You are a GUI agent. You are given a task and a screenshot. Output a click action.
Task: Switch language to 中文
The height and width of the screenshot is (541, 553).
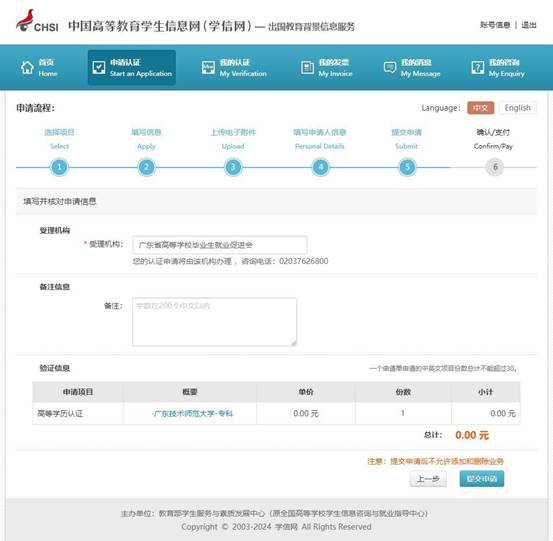coord(480,108)
